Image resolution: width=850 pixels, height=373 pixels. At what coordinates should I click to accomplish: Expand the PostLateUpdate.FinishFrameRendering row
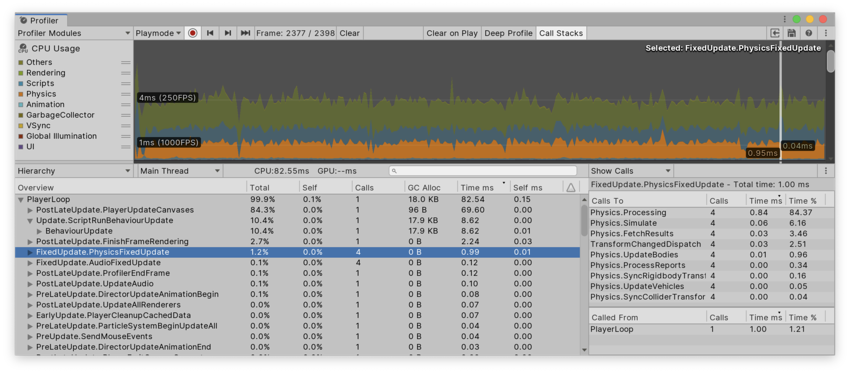pyautogui.click(x=31, y=241)
